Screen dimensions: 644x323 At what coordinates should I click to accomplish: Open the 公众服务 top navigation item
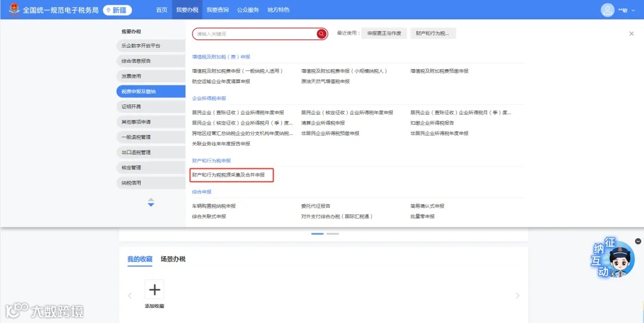pos(248,10)
